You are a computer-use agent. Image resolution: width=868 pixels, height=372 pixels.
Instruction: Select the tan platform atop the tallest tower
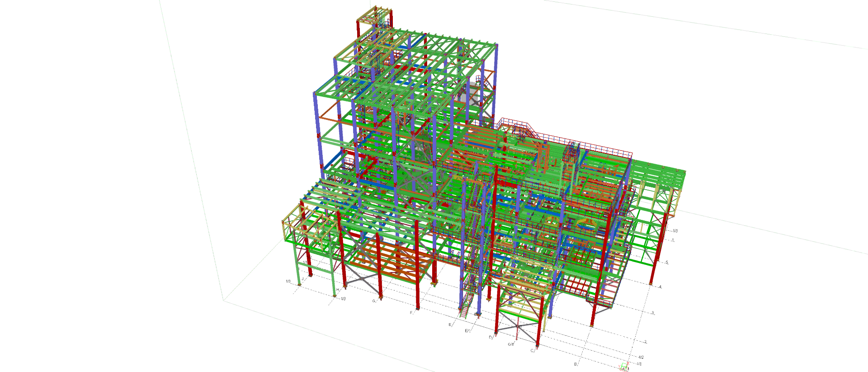(373, 16)
